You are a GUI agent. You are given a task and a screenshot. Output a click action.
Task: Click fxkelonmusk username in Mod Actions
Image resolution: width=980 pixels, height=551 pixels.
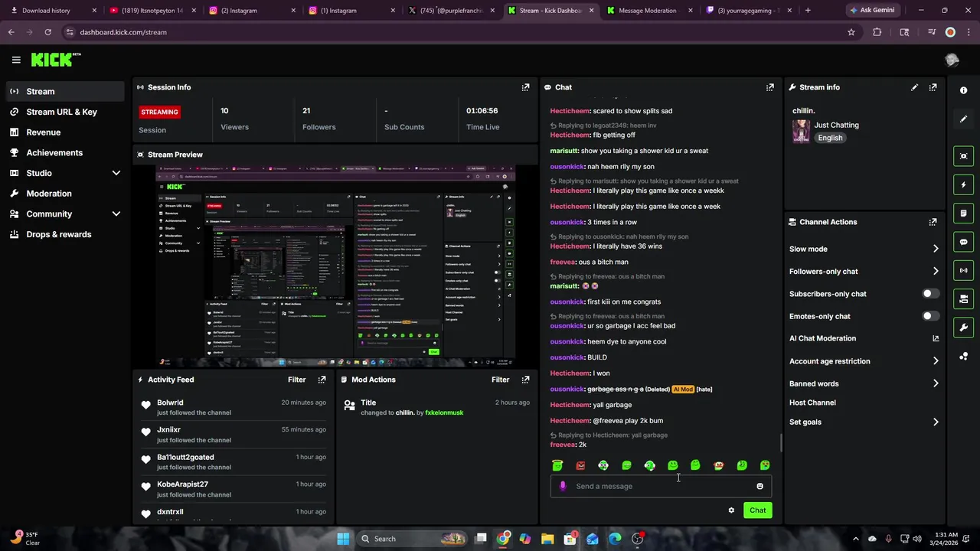pos(444,412)
